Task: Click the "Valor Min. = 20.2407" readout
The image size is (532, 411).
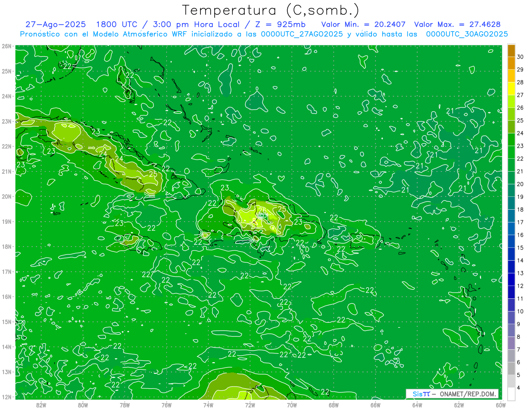Action: coord(363,24)
